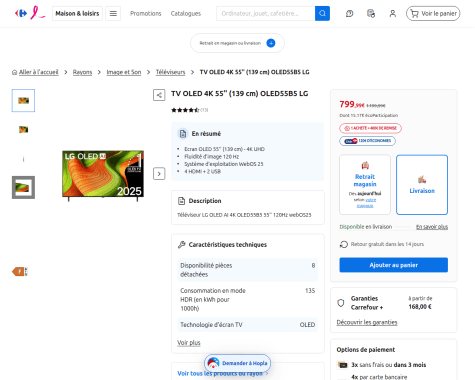Click the home icon in breadcrumb

(x=14, y=72)
